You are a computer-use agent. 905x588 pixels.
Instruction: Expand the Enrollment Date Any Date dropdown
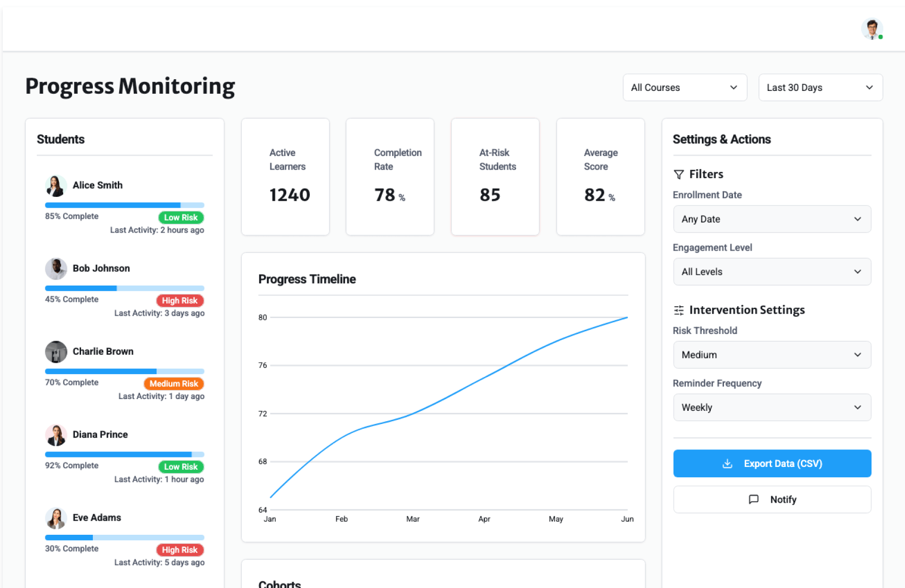pyautogui.click(x=772, y=219)
